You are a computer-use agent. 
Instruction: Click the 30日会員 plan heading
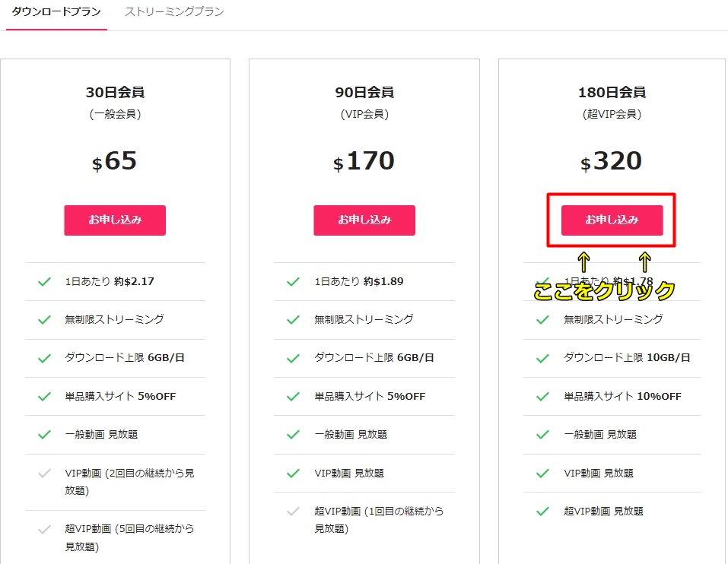[115, 93]
